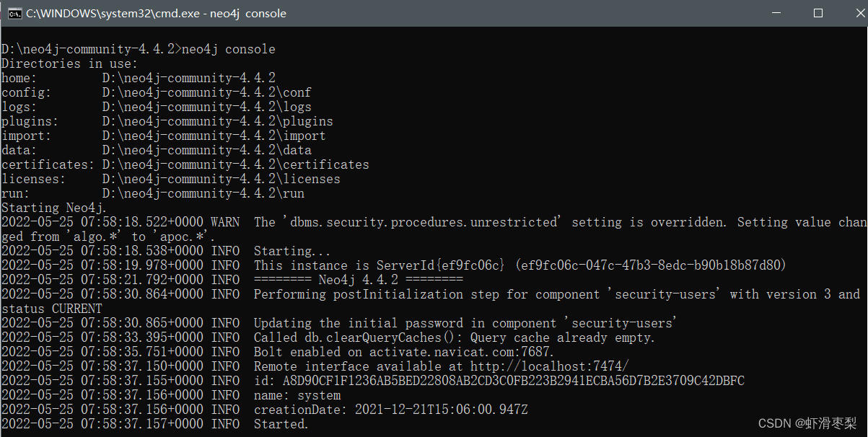Click the home directory path line
This screenshot has width=868, height=437.
pos(139,78)
